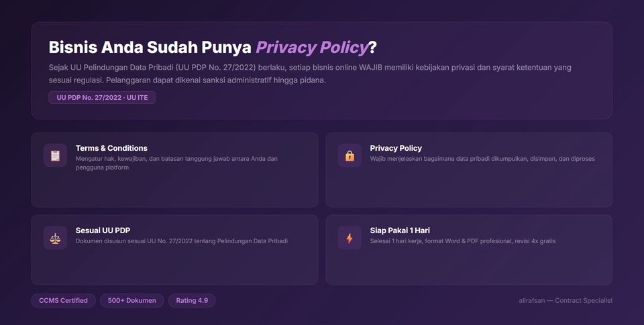This screenshot has width=644, height=325.
Task: Click the scales icon beside Sesuai UU PDP
Action: (55, 238)
